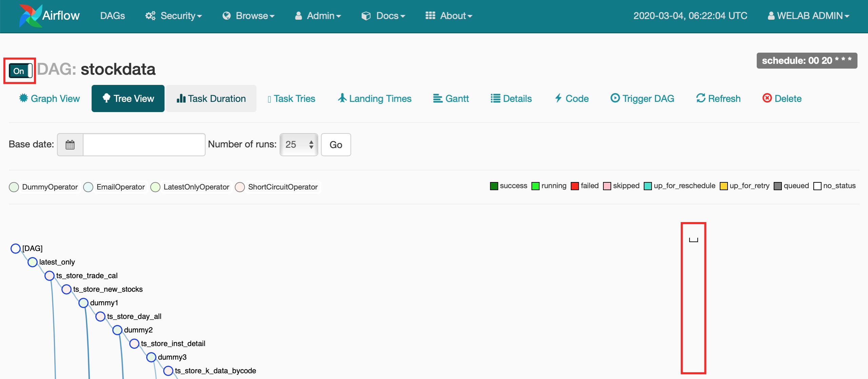Switch to the Graph View tab
Screen dimensions: 868x379
click(50, 98)
